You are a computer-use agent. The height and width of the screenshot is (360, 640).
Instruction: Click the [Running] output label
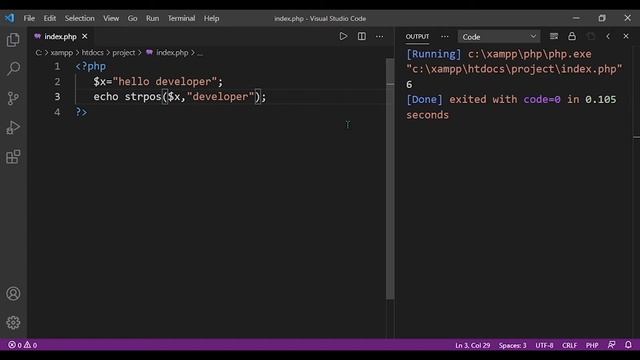[x=433, y=54]
